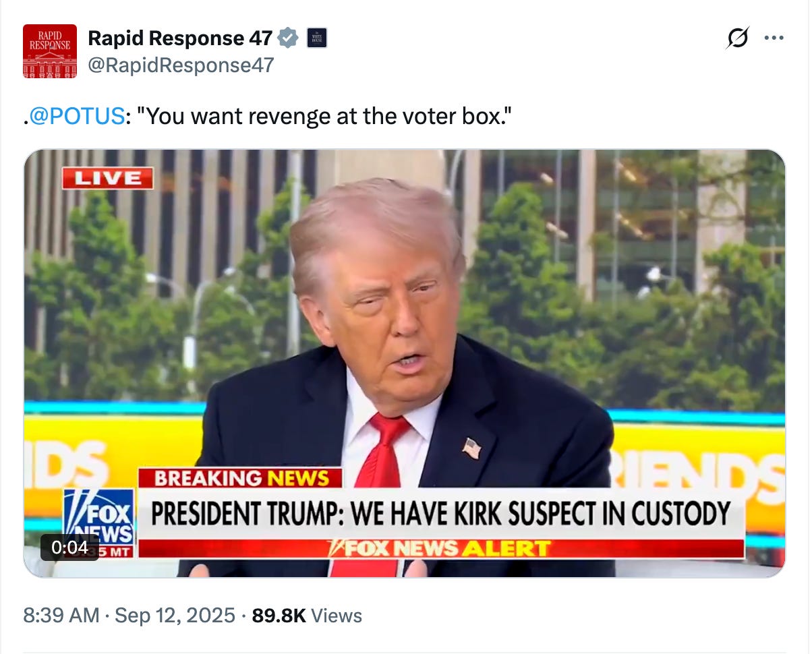Open the Rapid Response profile avatar
The image size is (812, 654).
point(50,51)
